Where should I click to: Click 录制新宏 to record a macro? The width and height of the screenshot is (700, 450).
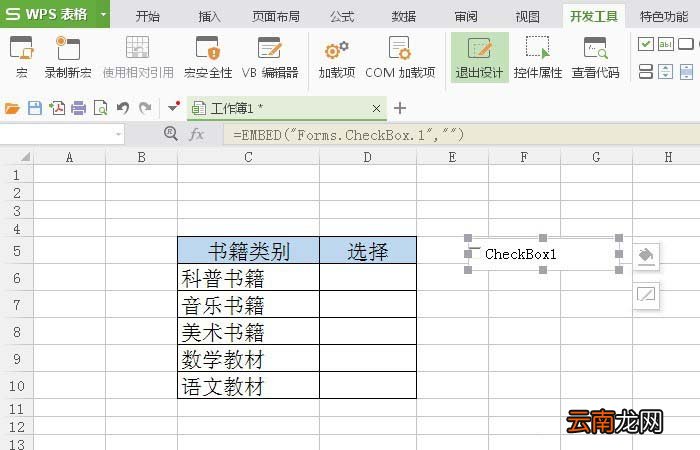point(68,57)
